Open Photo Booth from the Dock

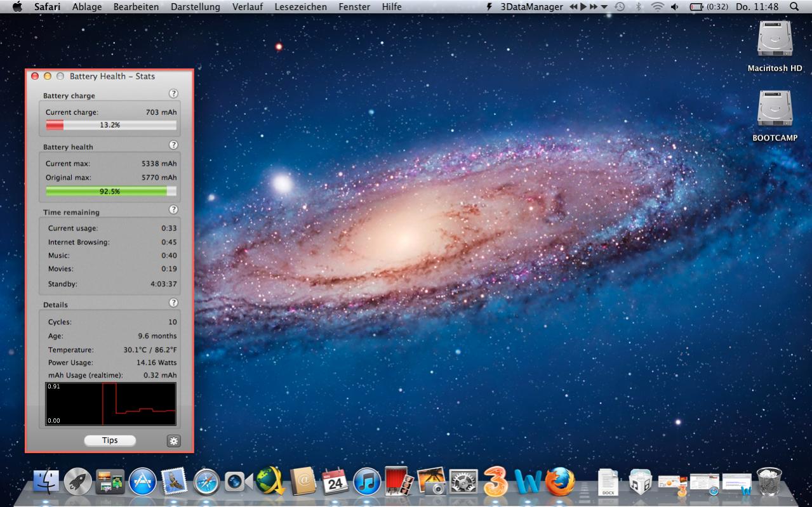399,482
